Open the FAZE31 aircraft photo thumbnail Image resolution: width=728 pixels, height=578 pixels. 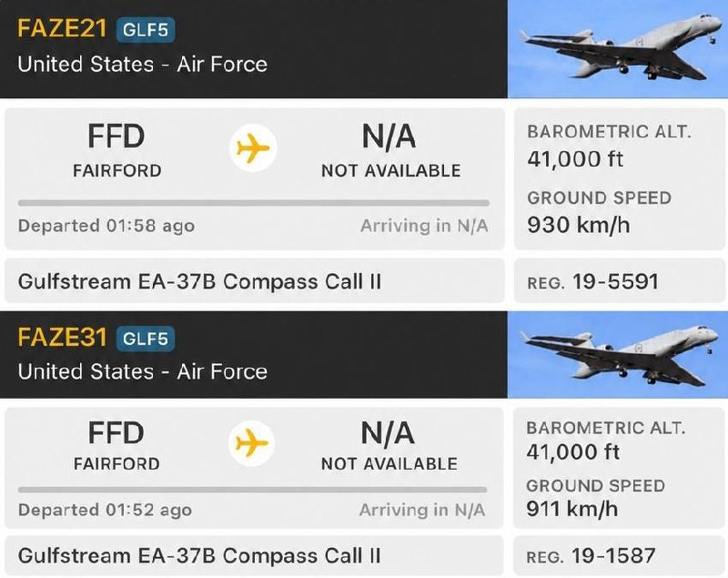[618, 354]
